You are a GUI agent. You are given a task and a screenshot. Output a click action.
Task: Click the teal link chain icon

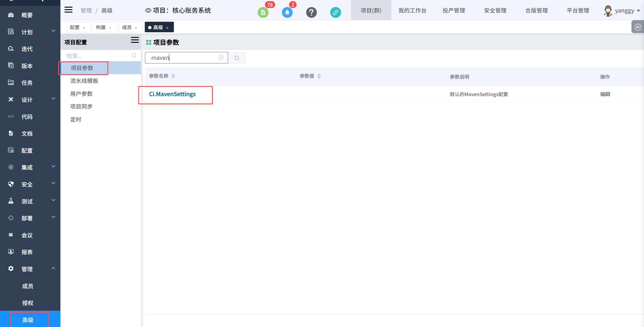click(x=335, y=12)
